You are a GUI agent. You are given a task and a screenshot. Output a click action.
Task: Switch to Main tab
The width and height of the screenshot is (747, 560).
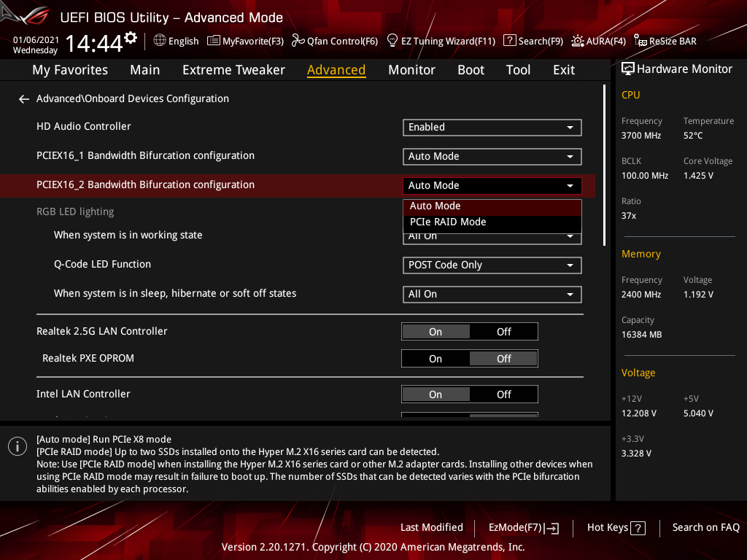click(x=145, y=70)
